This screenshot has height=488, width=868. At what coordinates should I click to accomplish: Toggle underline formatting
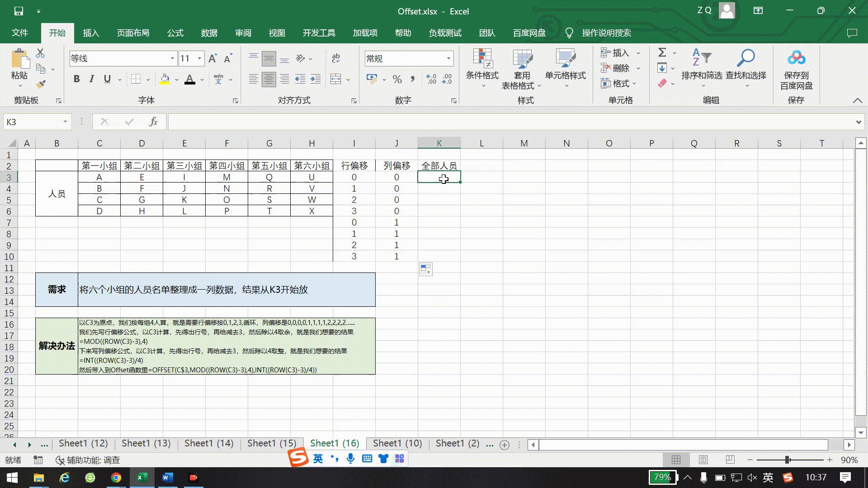click(107, 79)
